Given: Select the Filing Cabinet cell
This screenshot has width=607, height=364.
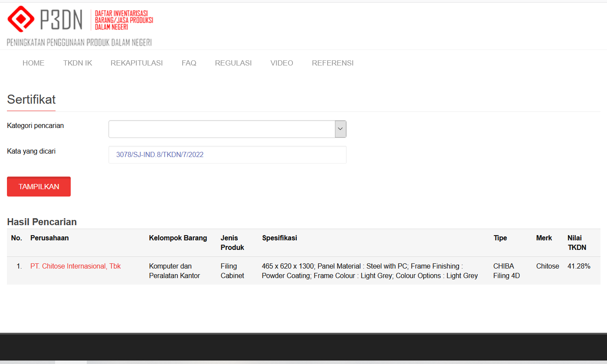Looking at the screenshot, I should (233, 271).
